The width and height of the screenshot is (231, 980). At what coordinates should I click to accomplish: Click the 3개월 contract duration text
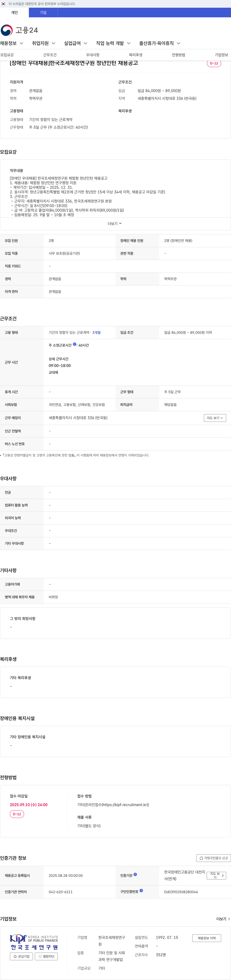pos(96,333)
